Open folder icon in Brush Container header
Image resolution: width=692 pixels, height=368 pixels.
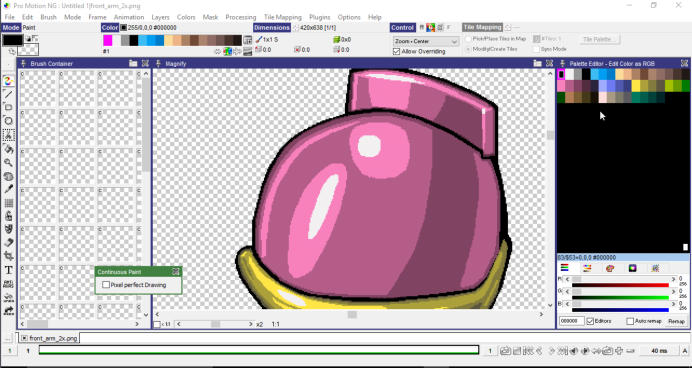[133, 63]
